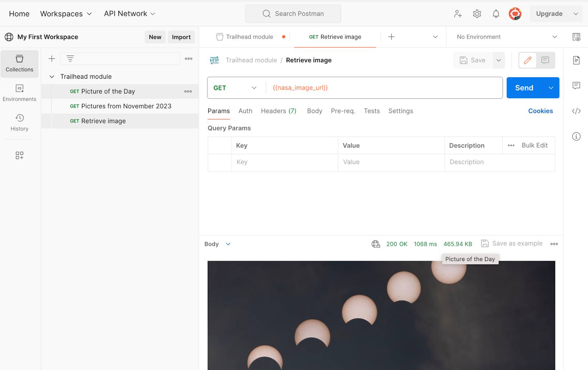588x370 pixels.
Task: Open the Tests tab
Action: [x=372, y=111]
